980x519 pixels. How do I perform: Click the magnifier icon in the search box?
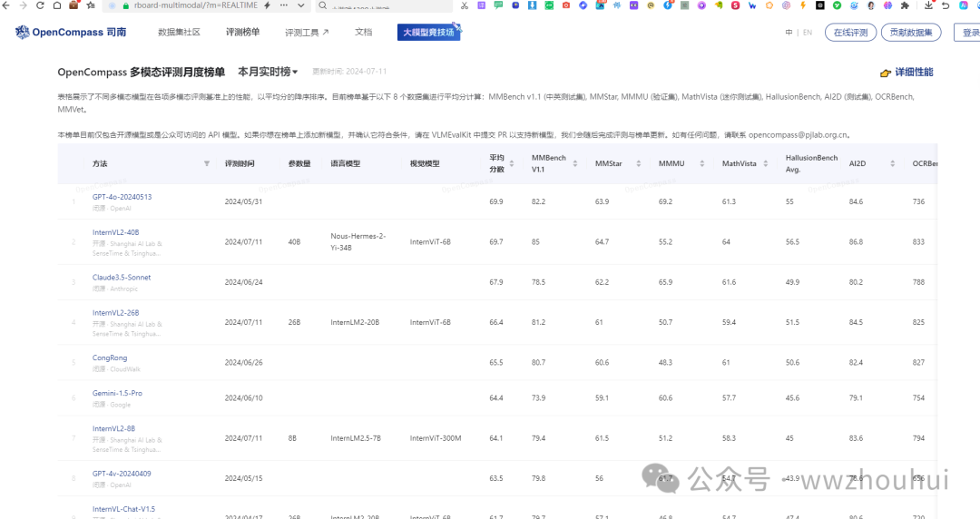click(x=322, y=5)
